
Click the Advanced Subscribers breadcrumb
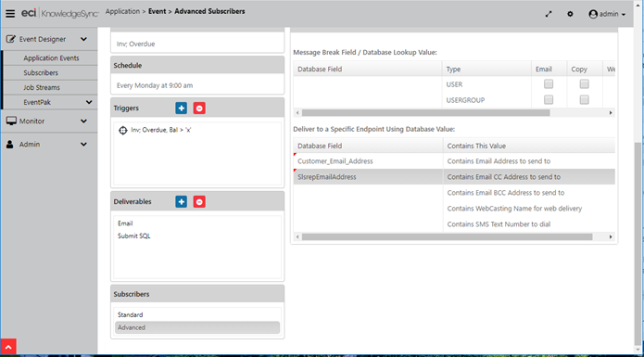(x=209, y=11)
